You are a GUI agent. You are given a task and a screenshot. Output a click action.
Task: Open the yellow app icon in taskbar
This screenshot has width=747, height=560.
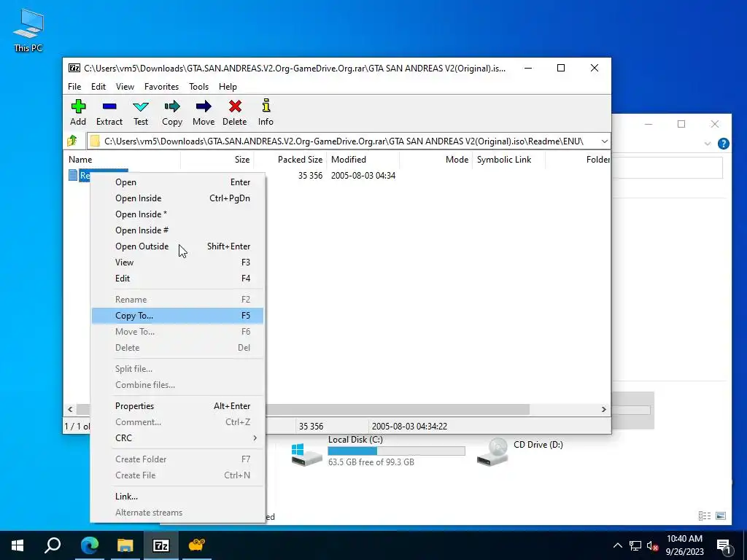(x=196, y=545)
